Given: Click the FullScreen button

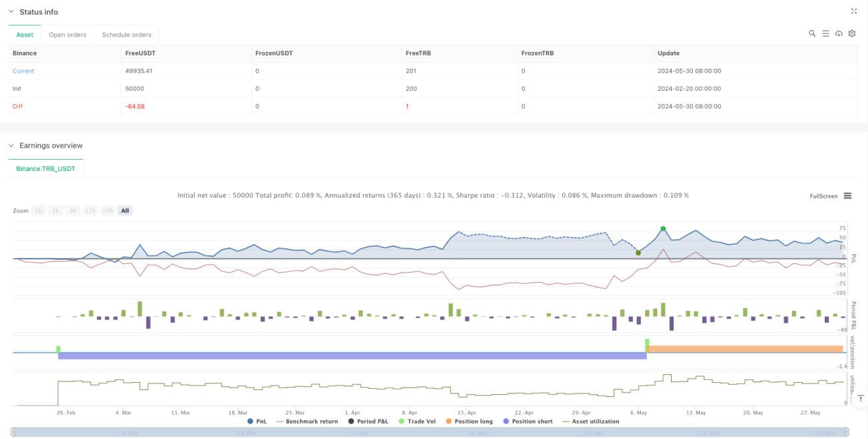Looking at the screenshot, I should pyautogui.click(x=823, y=196).
